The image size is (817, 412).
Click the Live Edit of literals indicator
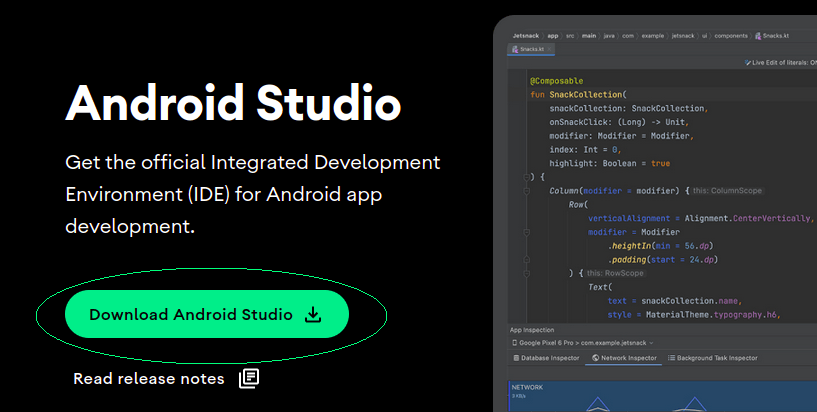point(781,63)
